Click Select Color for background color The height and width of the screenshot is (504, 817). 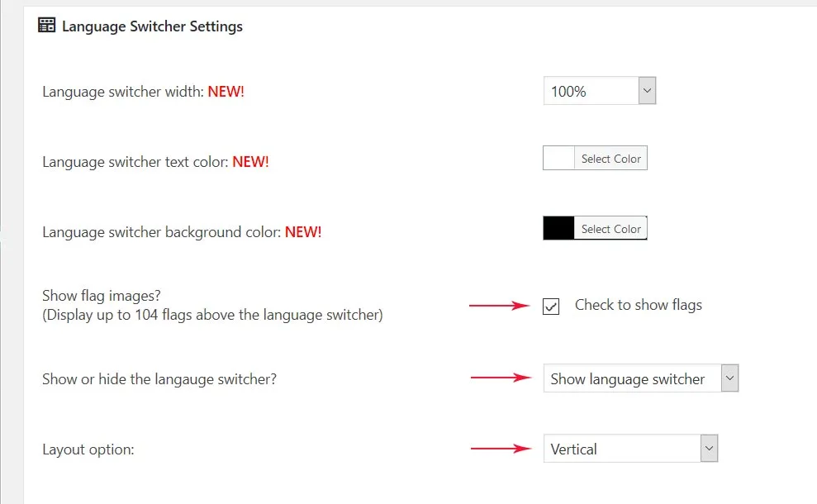(610, 228)
